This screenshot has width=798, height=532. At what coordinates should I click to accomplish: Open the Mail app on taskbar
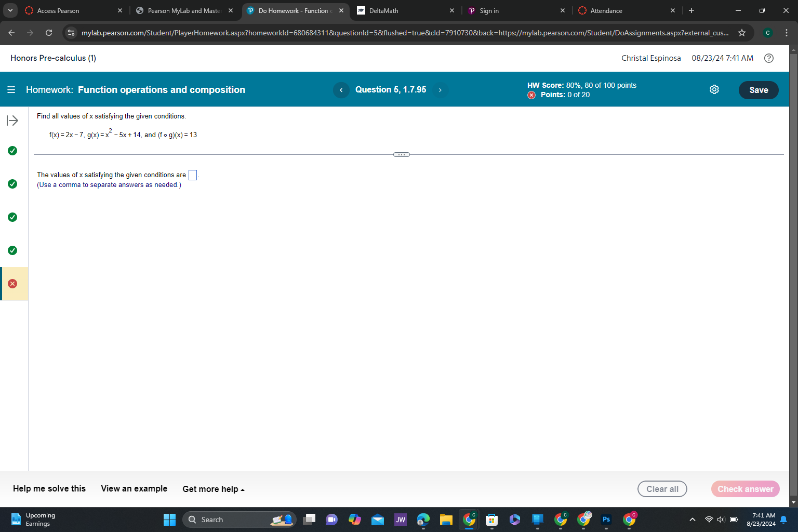(378, 520)
